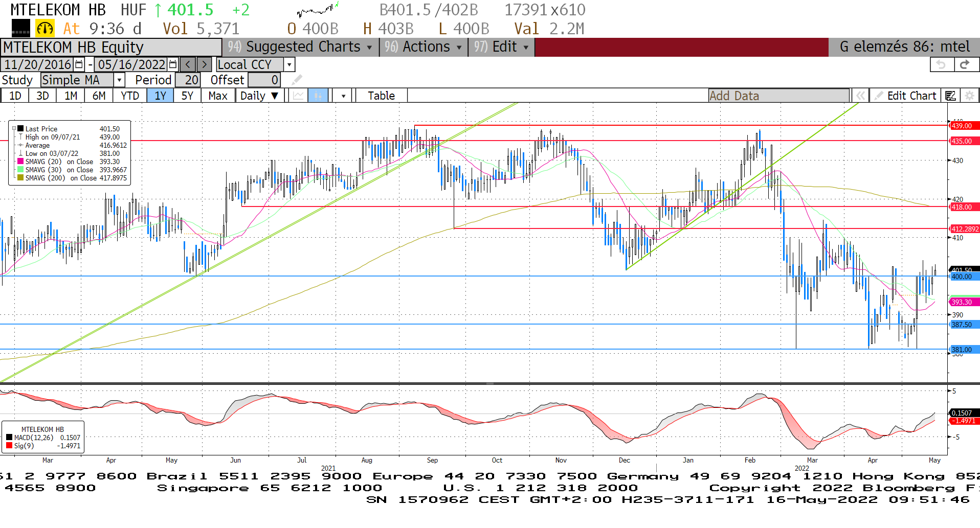Expand Actions menu
Viewport: 980px width, 528px height.
[x=424, y=47]
